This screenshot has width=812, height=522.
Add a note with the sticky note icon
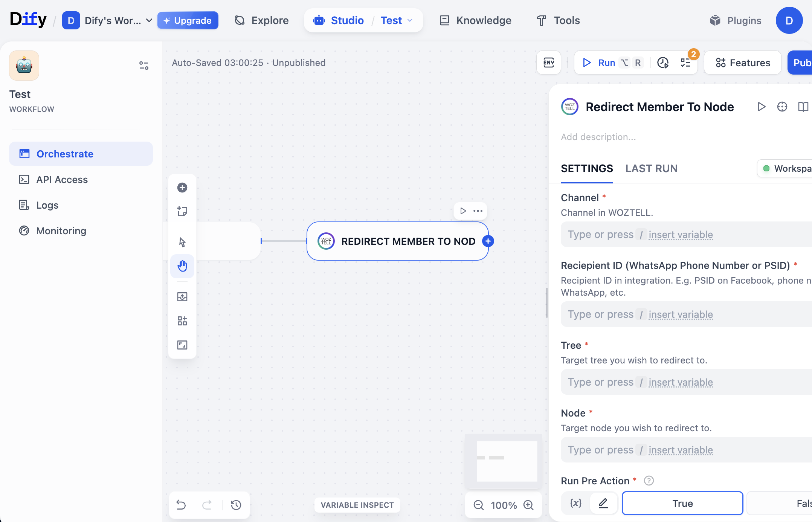[182, 211]
